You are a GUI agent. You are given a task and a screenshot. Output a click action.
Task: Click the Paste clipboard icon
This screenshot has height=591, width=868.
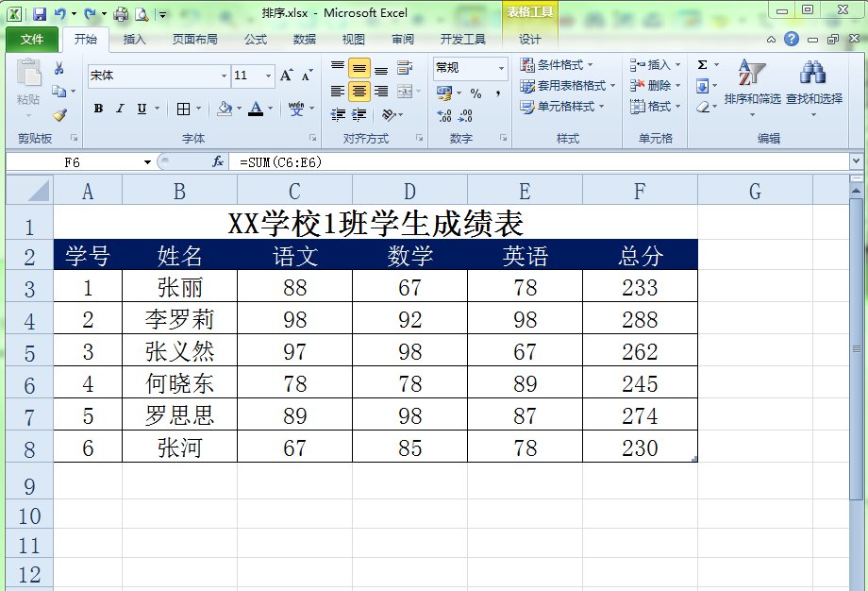click(x=28, y=74)
